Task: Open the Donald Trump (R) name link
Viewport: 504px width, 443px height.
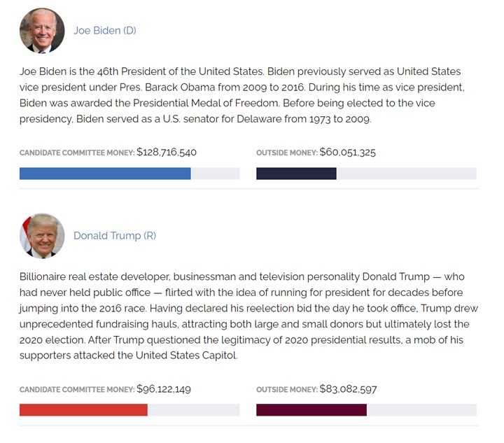Action: click(115, 235)
